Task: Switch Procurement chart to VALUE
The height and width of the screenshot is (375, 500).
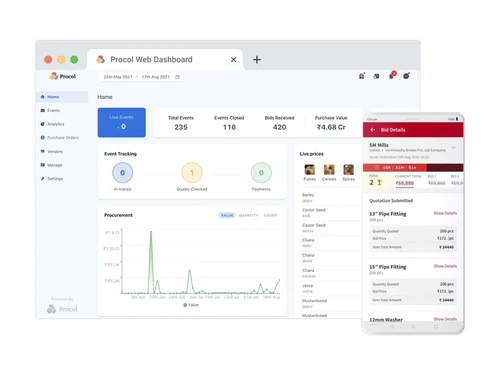Action: click(x=227, y=215)
